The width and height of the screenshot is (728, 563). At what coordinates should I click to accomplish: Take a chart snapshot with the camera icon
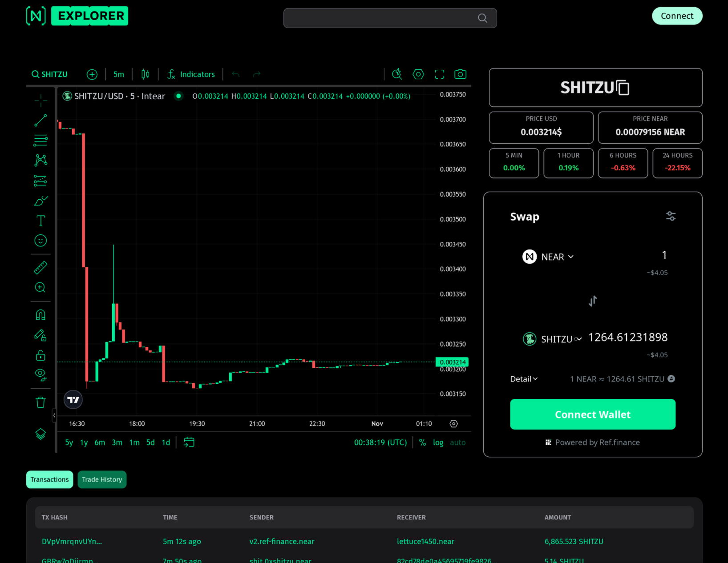pos(460,74)
